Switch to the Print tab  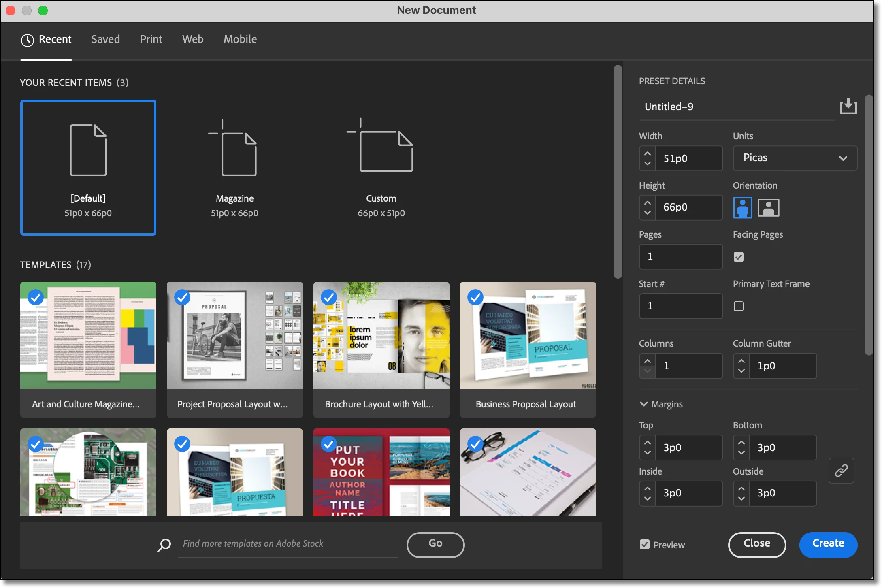151,39
